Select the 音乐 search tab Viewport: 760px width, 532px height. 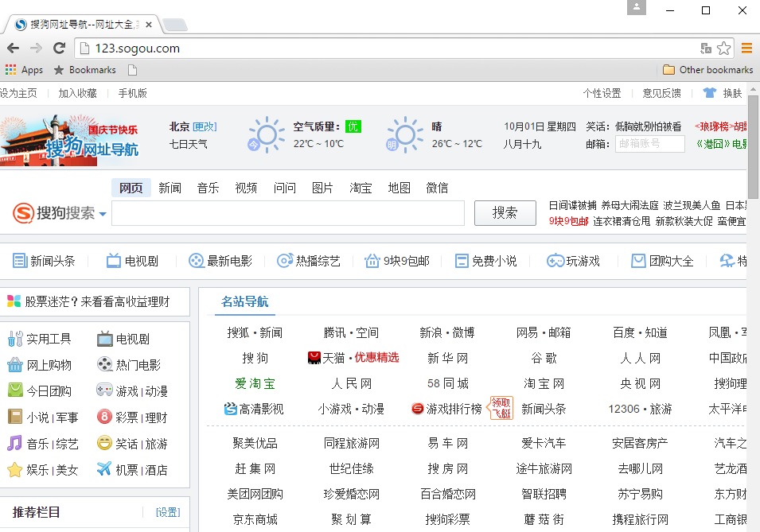click(x=208, y=188)
